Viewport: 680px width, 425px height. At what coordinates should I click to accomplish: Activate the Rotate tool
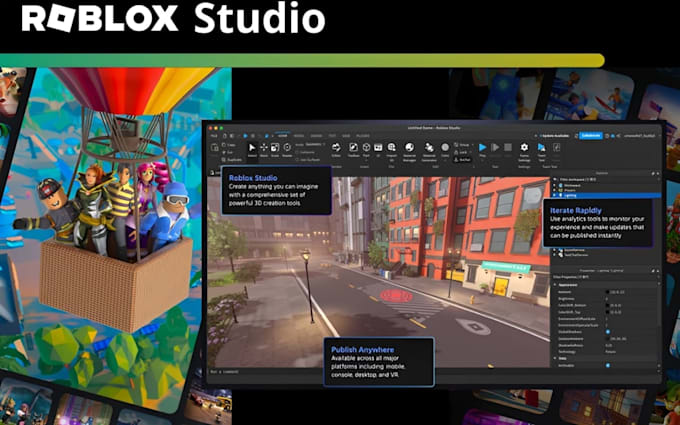point(287,150)
